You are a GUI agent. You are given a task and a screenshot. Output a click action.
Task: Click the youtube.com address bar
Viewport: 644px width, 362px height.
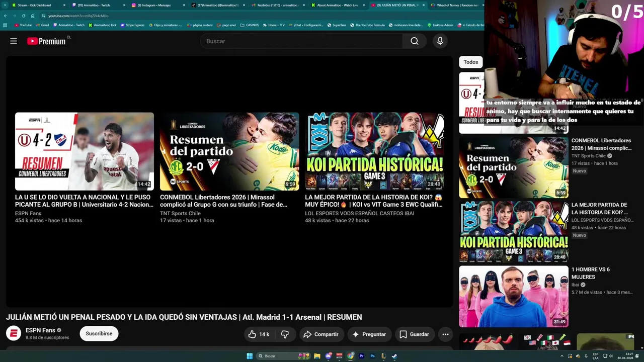point(262,16)
